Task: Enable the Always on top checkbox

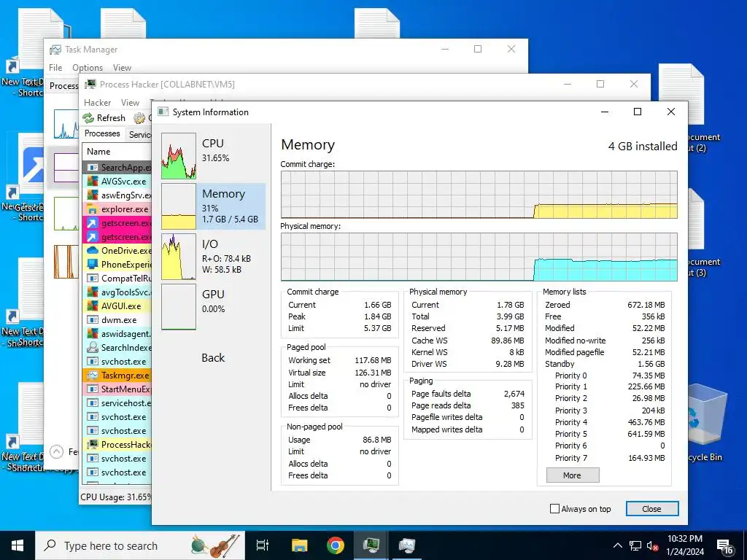Action: 554,508
